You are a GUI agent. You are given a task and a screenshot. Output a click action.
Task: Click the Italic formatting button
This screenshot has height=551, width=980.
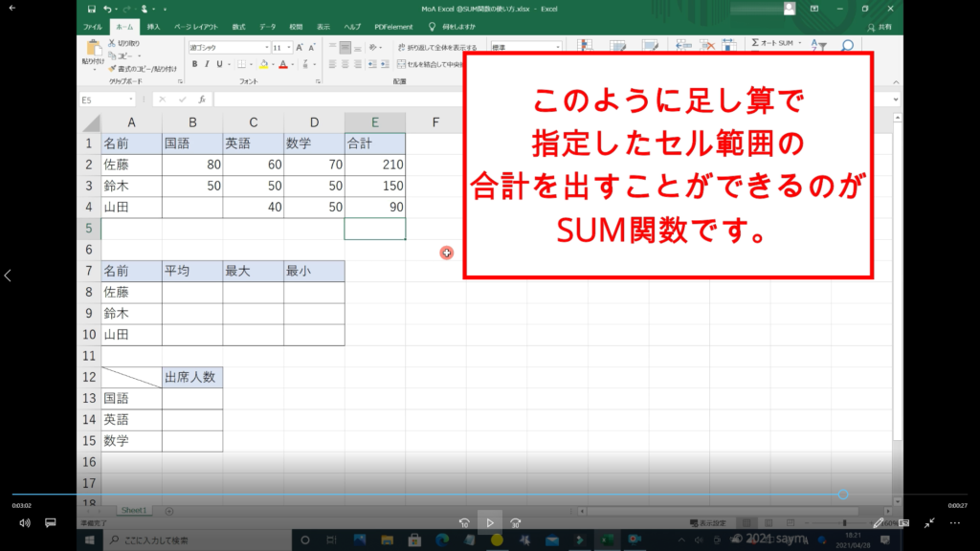(207, 64)
